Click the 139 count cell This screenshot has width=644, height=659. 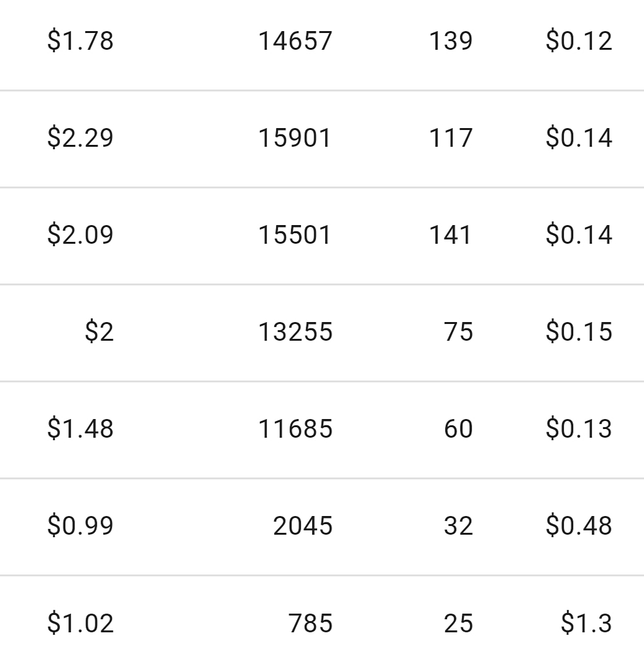451,41
